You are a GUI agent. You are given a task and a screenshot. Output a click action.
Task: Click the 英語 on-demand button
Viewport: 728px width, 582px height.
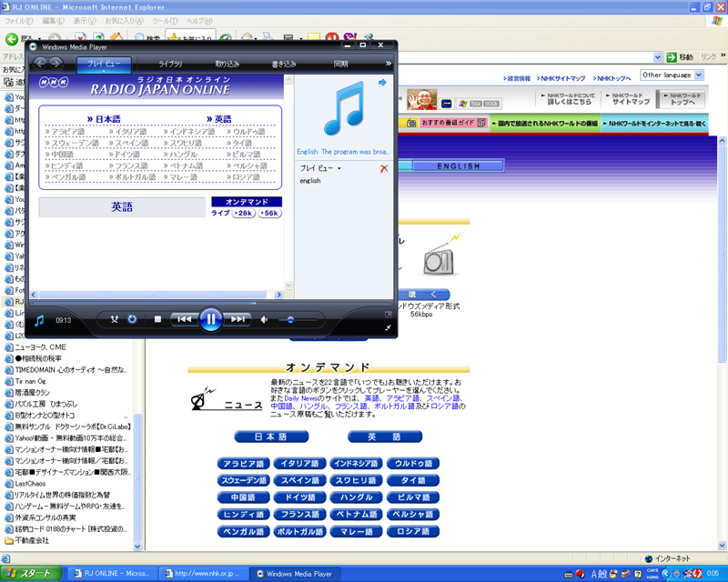tap(385, 436)
